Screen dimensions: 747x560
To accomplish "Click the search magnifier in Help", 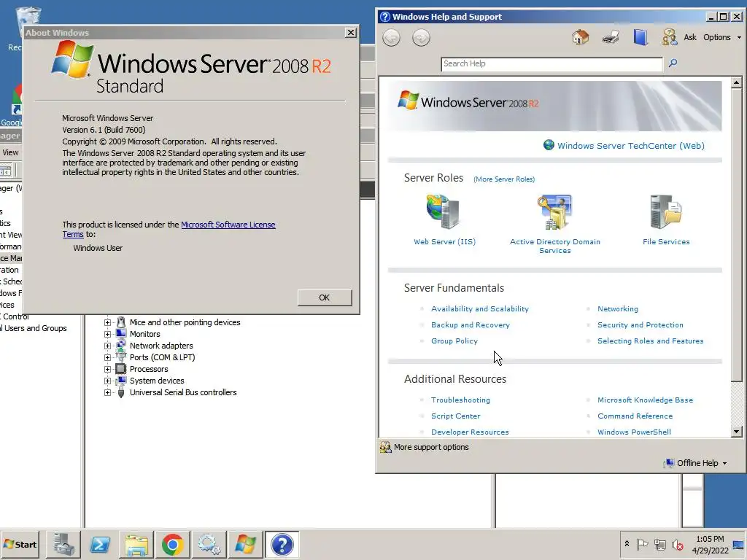I will tap(673, 63).
